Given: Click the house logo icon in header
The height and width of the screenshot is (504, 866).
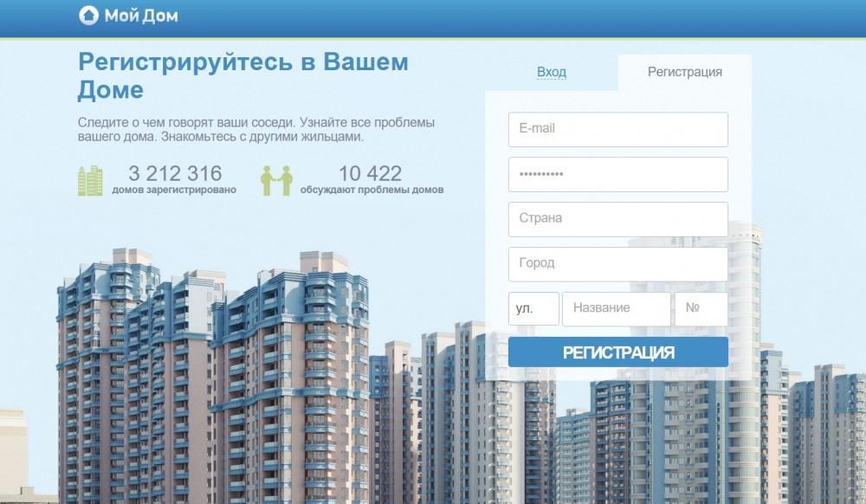Looking at the screenshot, I should click(88, 16).
